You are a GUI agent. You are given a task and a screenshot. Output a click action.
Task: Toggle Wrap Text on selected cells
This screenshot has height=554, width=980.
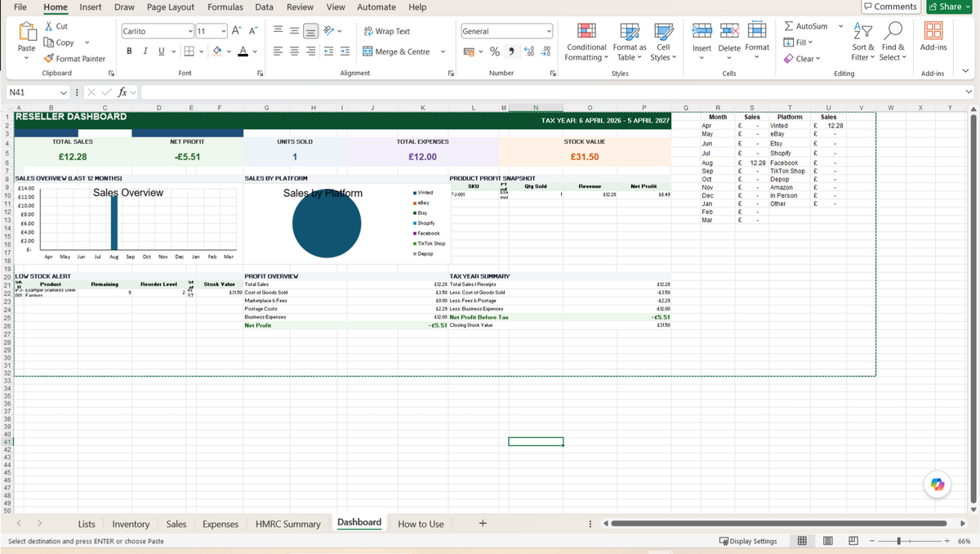pos(386,31)
